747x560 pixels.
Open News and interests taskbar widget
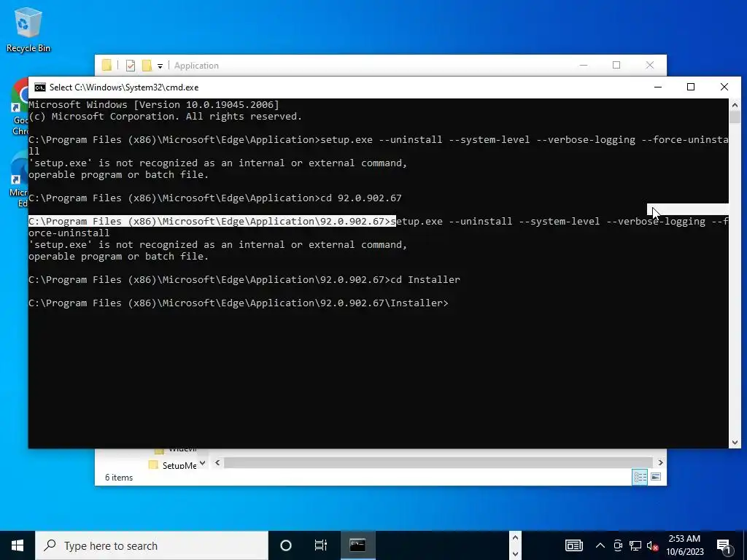point(574,545)
